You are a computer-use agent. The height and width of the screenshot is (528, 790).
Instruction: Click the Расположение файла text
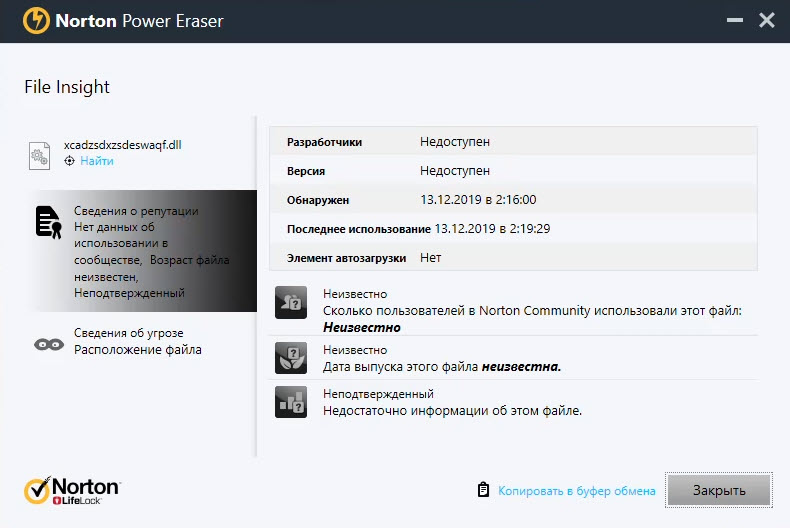pos(138,350)
